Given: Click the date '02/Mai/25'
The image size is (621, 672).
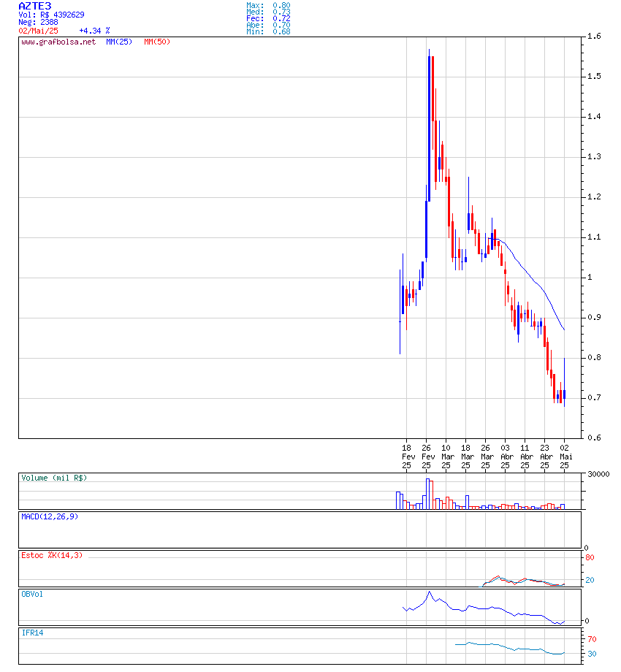Looking at the screenshot, I should [x=38, y=31].
